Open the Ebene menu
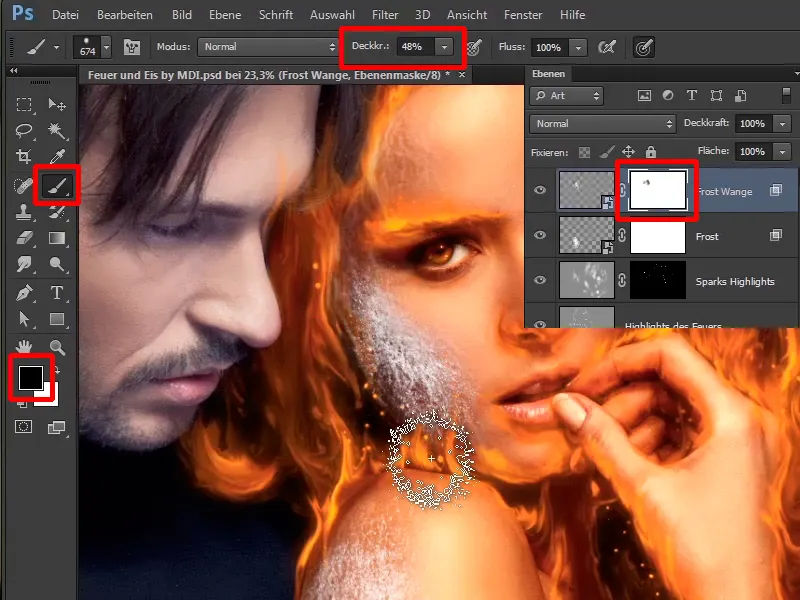 pyautogui.click(x=225, y=15)
